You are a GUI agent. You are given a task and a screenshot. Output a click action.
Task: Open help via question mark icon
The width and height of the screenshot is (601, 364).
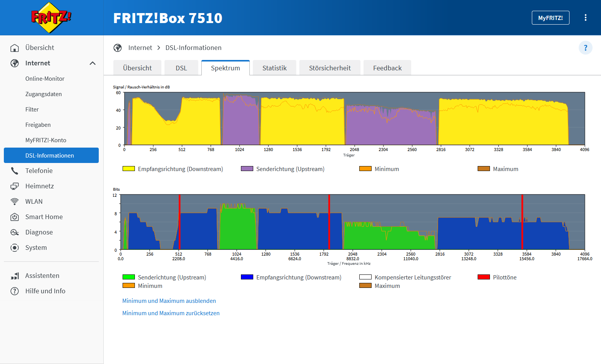(x=585, y=48)
